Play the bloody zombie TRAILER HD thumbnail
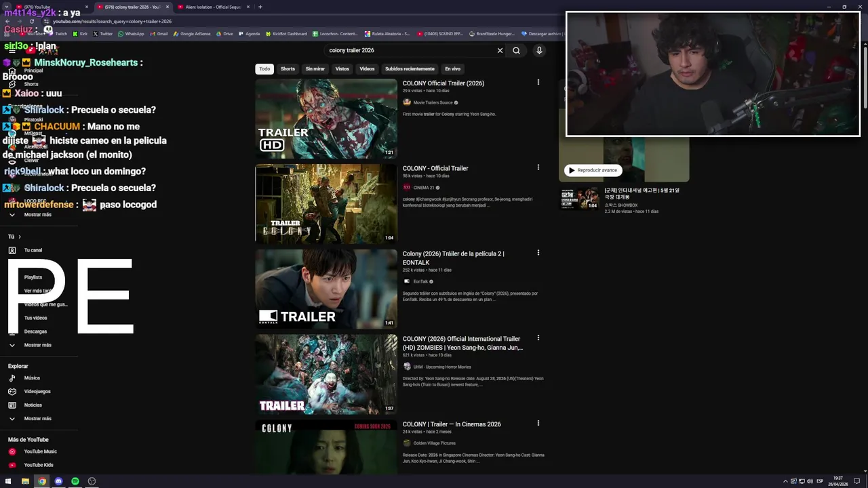Image resolution: width=868 pixels, height=488 pixels. click(326, 119)
